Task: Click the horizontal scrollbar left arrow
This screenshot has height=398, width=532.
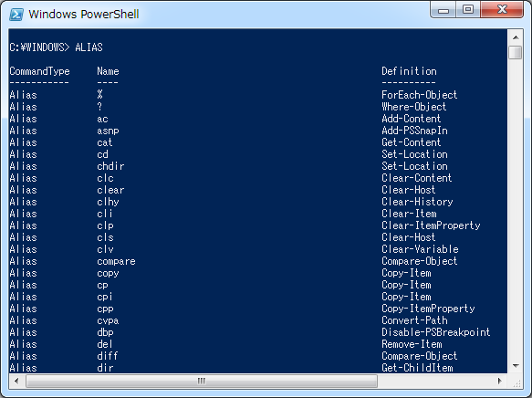Action: tap(16, 381)
